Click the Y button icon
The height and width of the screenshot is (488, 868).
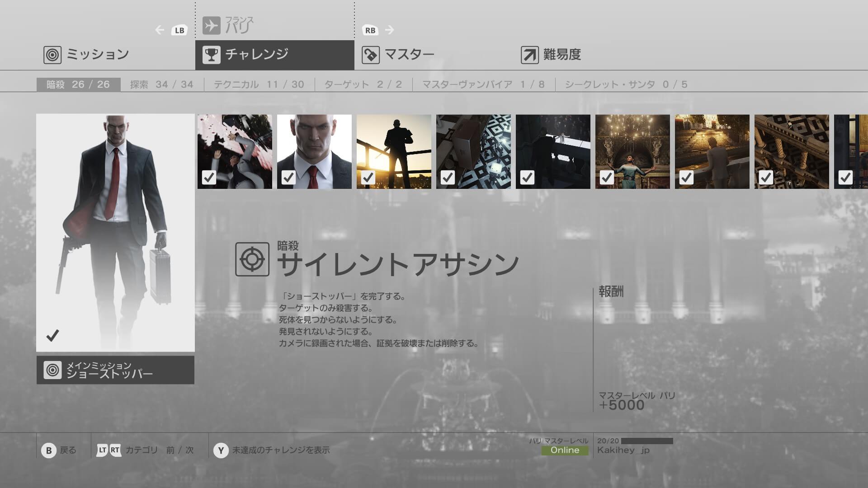221,450
